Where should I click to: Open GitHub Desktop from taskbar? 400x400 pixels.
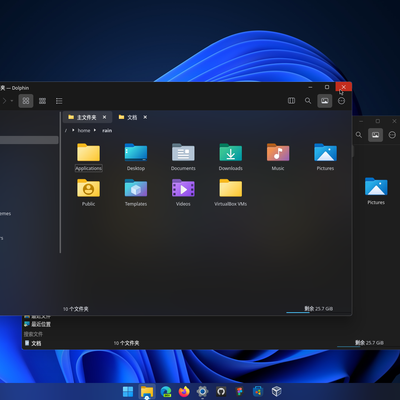tap(221, 391)
